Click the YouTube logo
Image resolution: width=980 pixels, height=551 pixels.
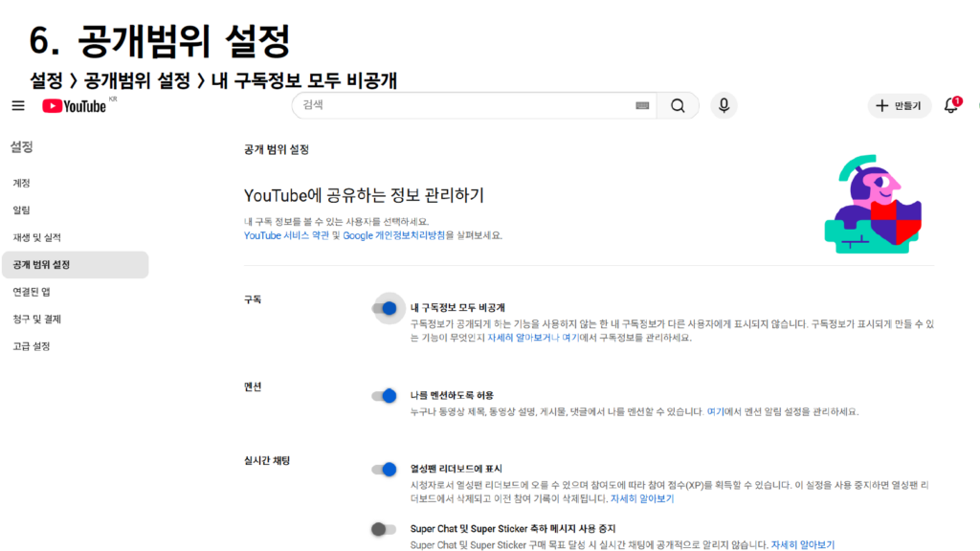coord(75,106)
